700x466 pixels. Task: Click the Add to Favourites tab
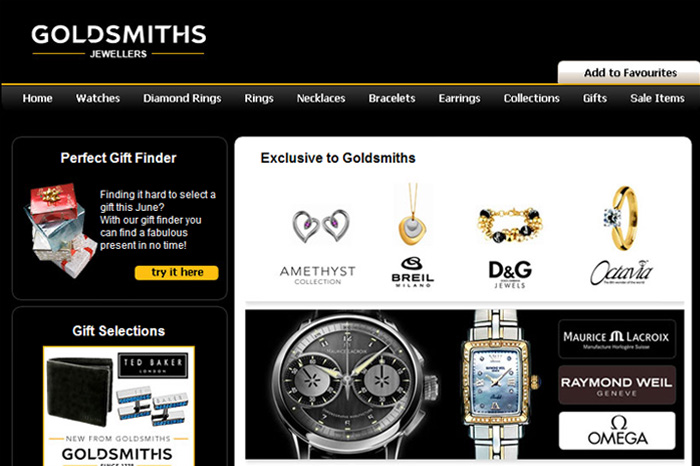pos(630,73)
